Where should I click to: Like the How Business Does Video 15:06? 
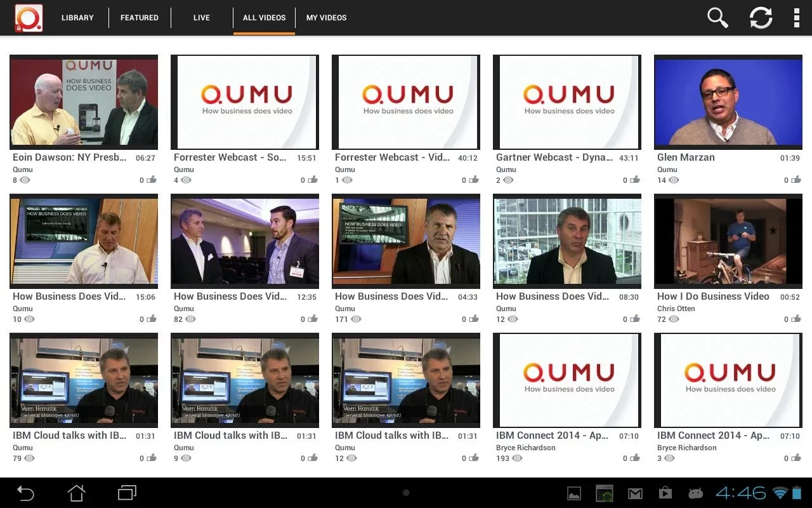(152, 319)
